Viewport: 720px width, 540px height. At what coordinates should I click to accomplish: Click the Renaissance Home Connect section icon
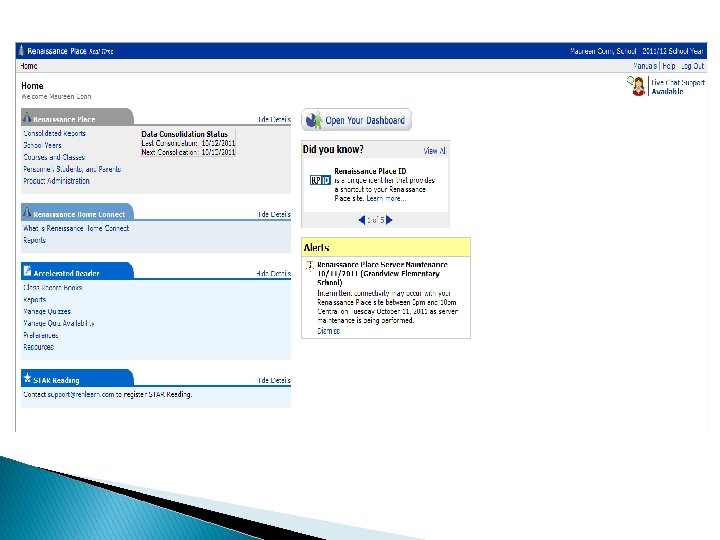(27, 212)
